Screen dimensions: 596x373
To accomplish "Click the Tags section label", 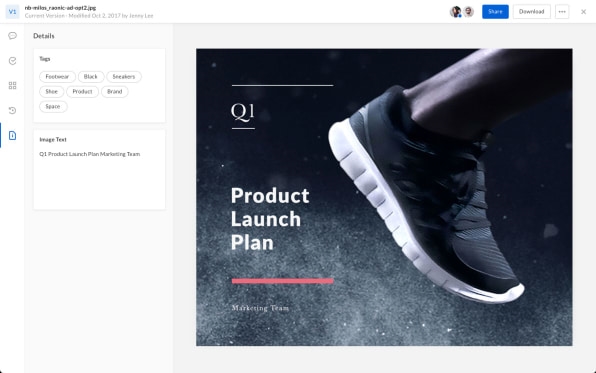I will tap(45, 59).
